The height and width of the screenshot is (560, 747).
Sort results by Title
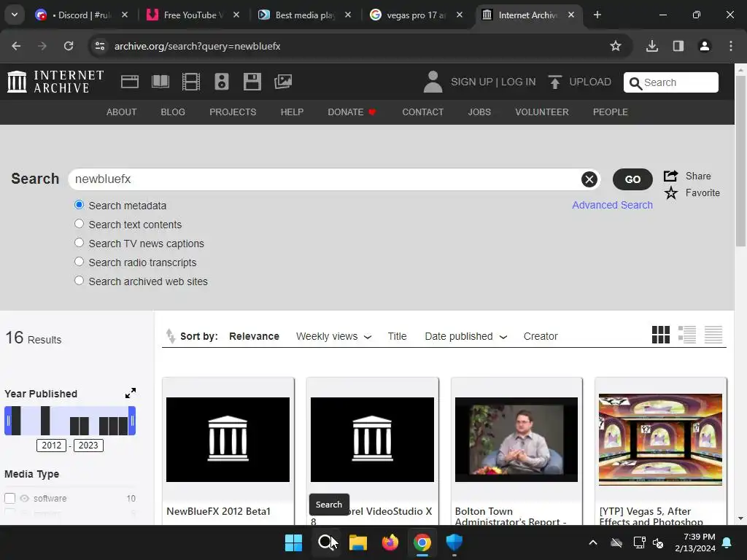click(x=397, y=336)
